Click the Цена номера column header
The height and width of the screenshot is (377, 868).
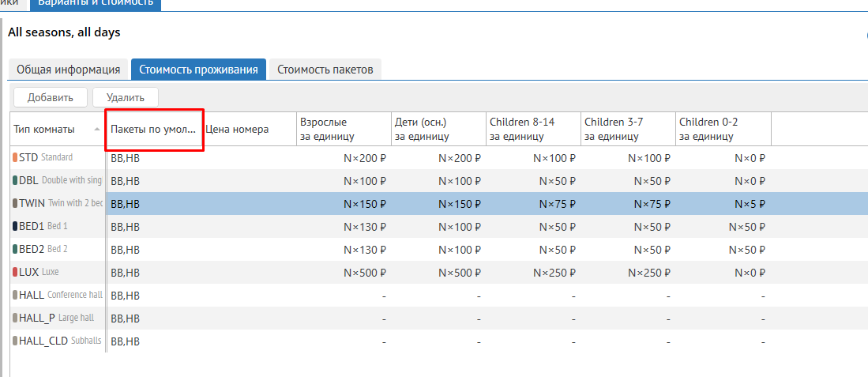(237, 129)
